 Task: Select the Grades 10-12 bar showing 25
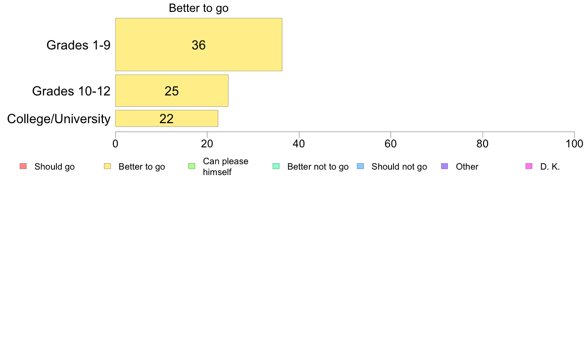(172, 91)
